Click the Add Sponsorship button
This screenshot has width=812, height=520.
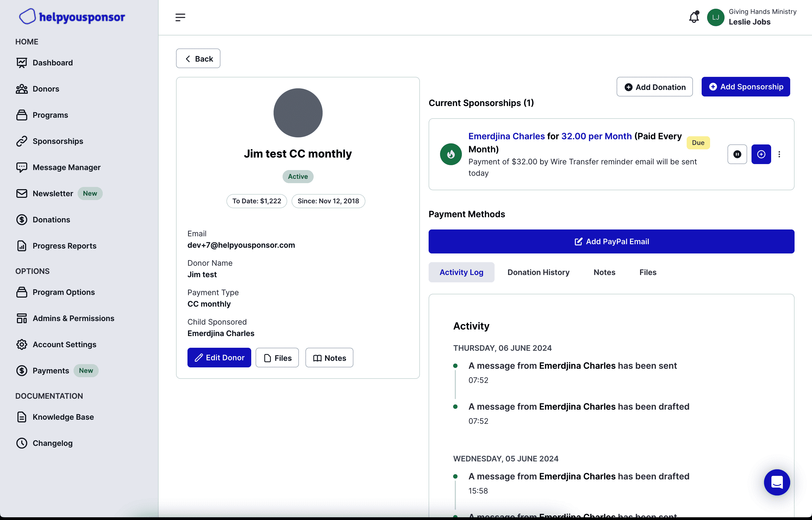pyautogui.click(x=746, y=87)
